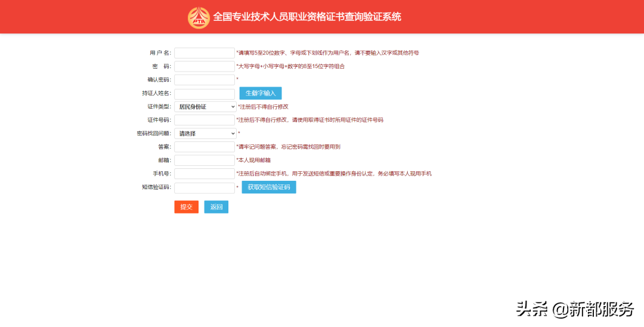
Task: Click the 持证人姓名 input field
Action: pyautogui.click(x=205, y=94)
